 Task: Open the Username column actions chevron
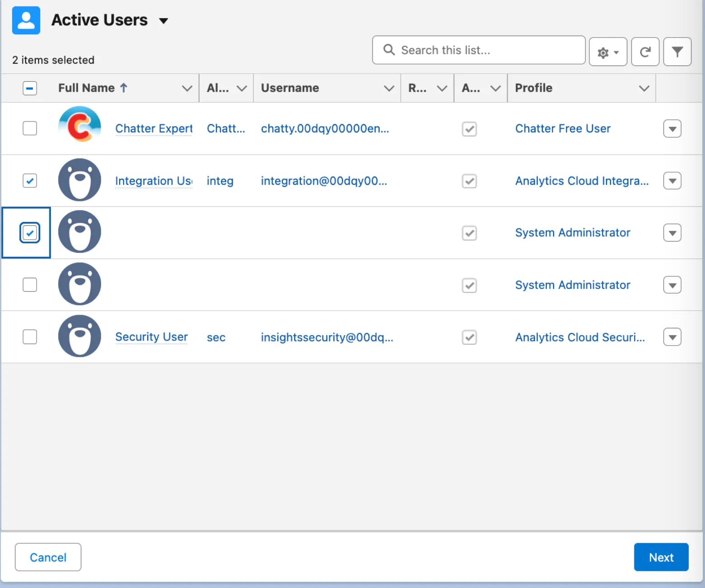pyautogui.click(x=389, y=89)
